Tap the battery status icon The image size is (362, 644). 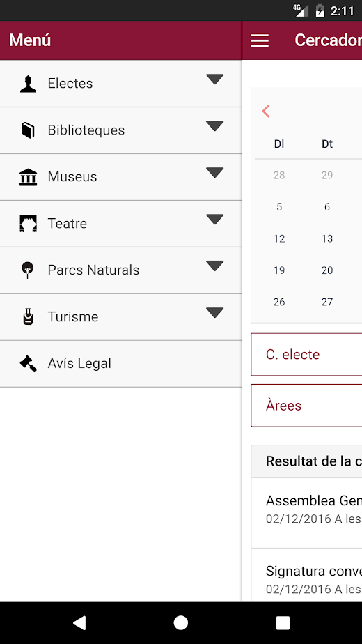320,10
